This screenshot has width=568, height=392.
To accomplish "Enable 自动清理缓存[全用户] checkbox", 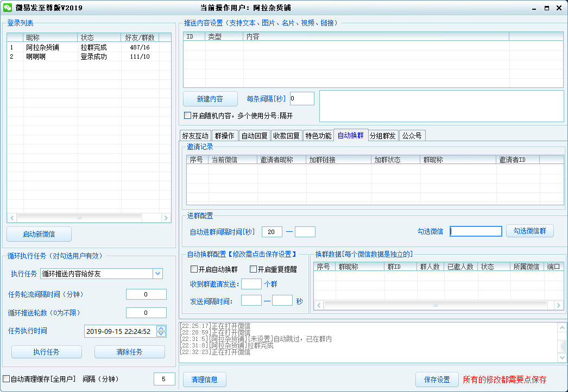I will (6, 379).
